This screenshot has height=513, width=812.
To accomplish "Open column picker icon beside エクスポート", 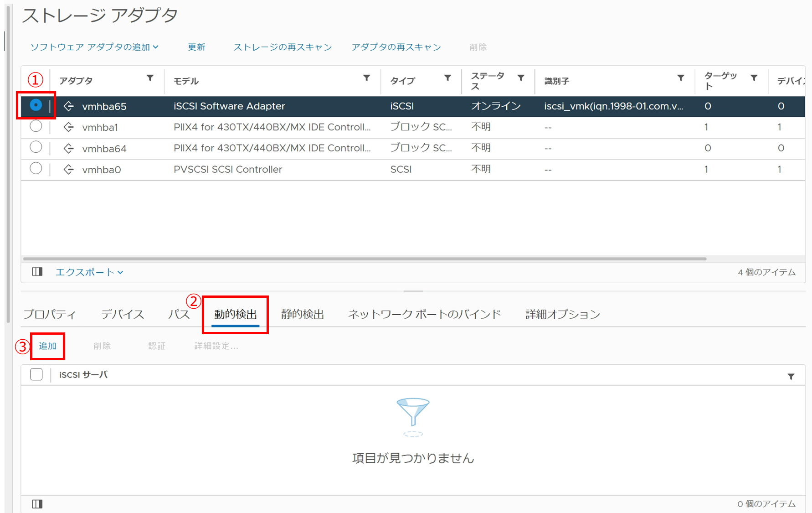I will point(37,272).
